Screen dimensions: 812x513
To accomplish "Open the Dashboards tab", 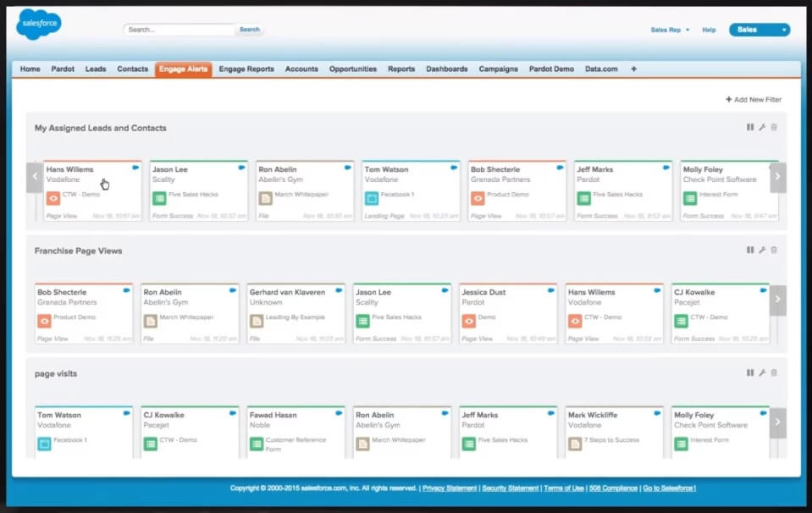I will (x=449, y=69).
